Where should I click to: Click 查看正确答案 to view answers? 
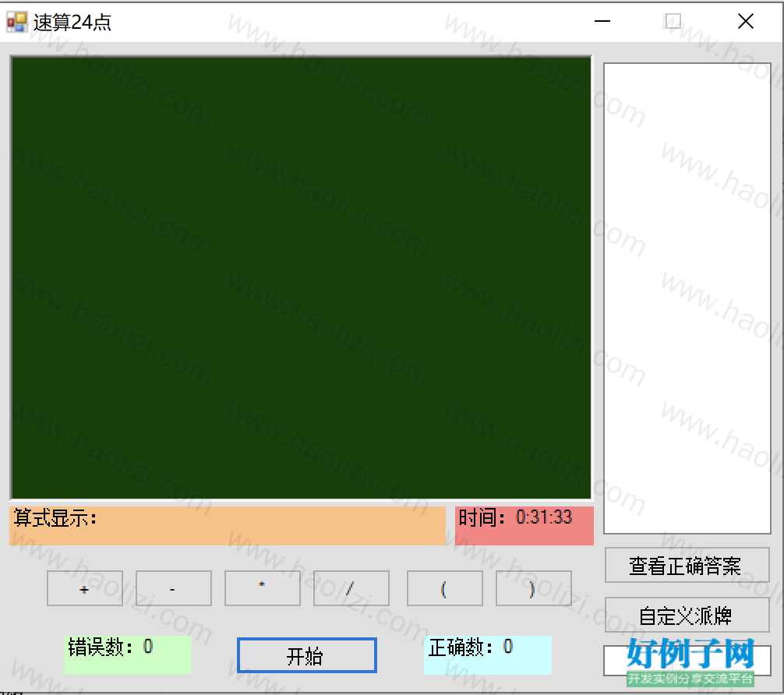point(687,566)
